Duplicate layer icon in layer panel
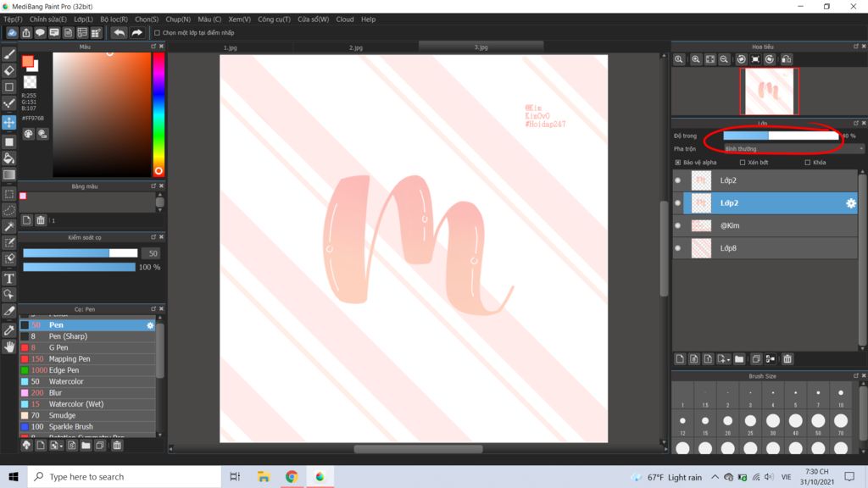Viewport: 868px width, 488px height. 756,359
